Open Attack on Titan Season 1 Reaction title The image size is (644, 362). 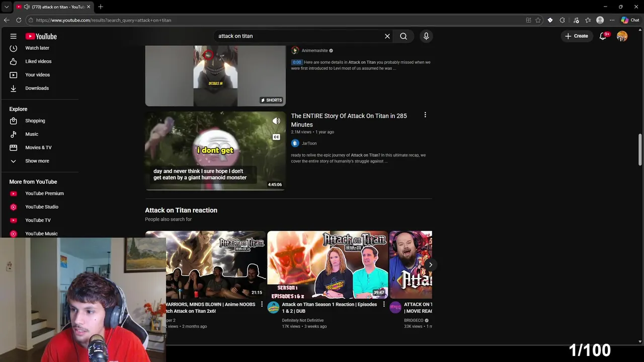coord(329,308)
